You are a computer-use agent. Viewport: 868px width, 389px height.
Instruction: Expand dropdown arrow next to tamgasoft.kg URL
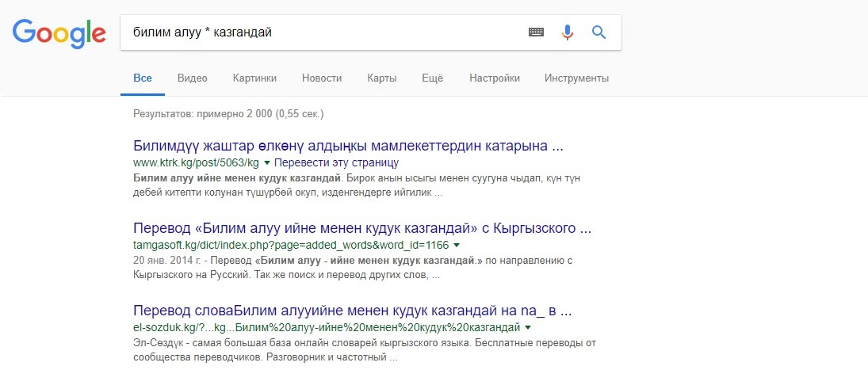(457, 245)
